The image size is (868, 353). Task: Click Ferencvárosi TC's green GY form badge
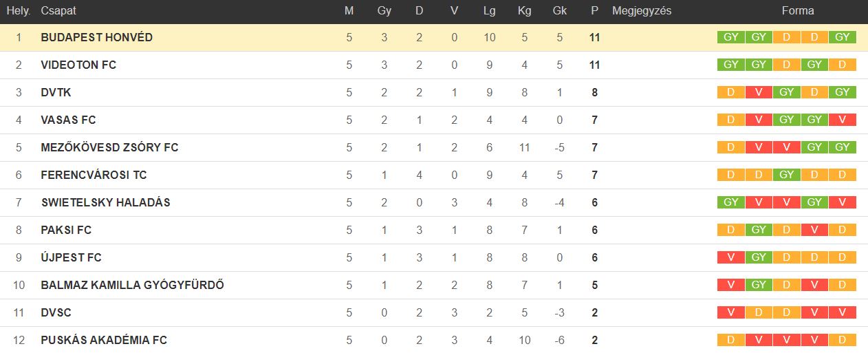pyautogui.click(x=787, y=175)
